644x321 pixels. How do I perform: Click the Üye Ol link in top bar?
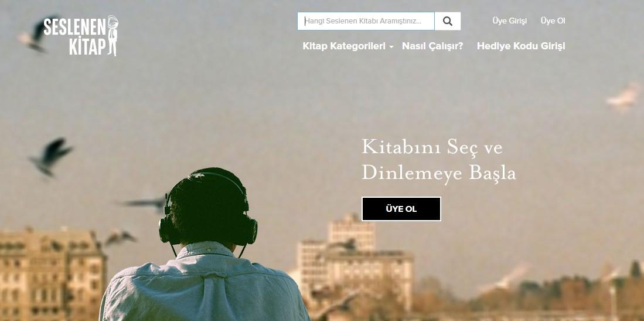tap(553, 21)
